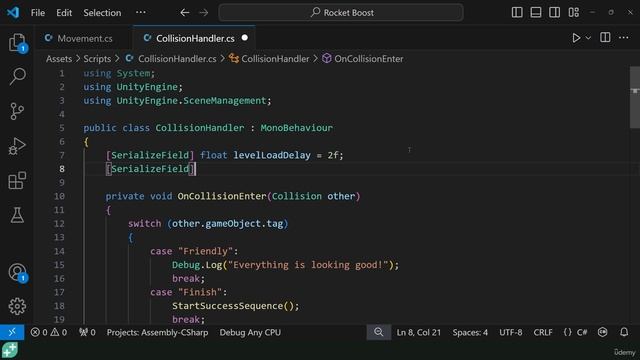Open the Search view
The width and height of the screenshot is (640, 360).
coord(18,76)
